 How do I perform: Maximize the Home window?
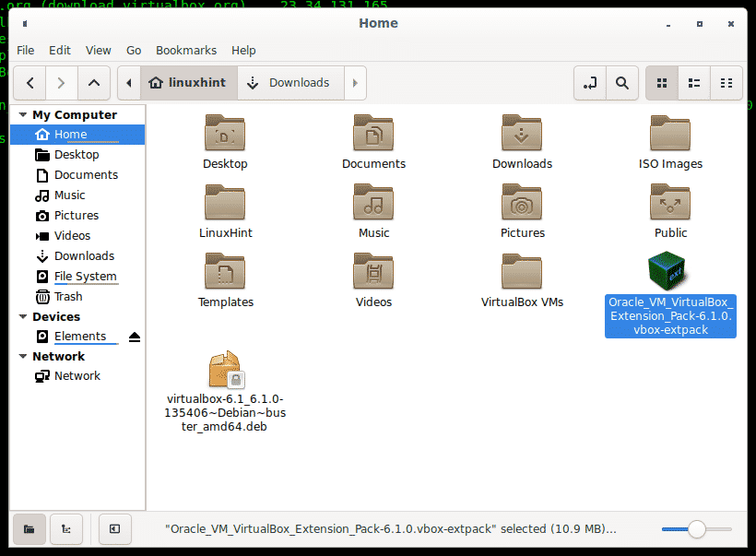click(700, 24)
